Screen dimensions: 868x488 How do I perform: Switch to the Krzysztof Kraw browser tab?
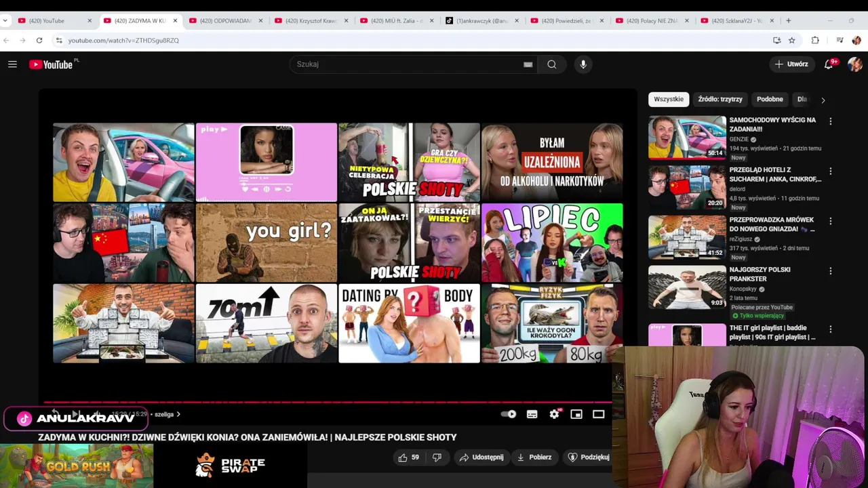coord(311,21)
